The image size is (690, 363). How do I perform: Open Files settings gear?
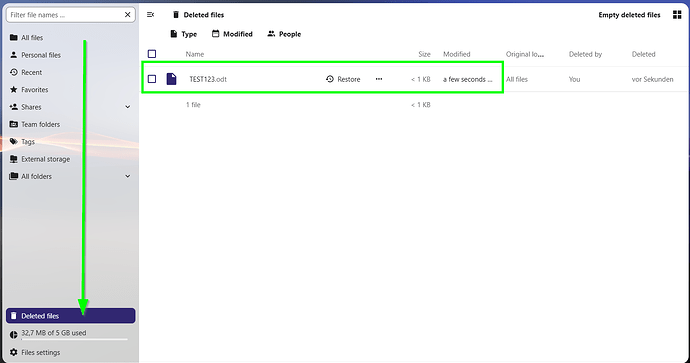pos(14,352)
